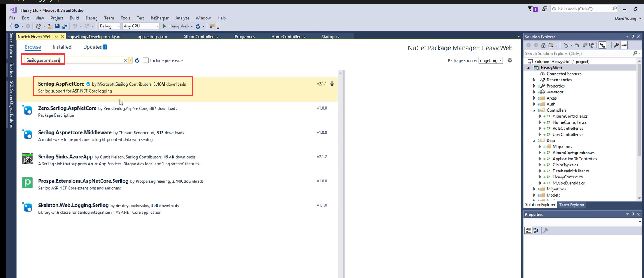Open the NuGet search box history dropdown
Screen dimensions: 644x278
pyautogui.click(x=131, y=60)
